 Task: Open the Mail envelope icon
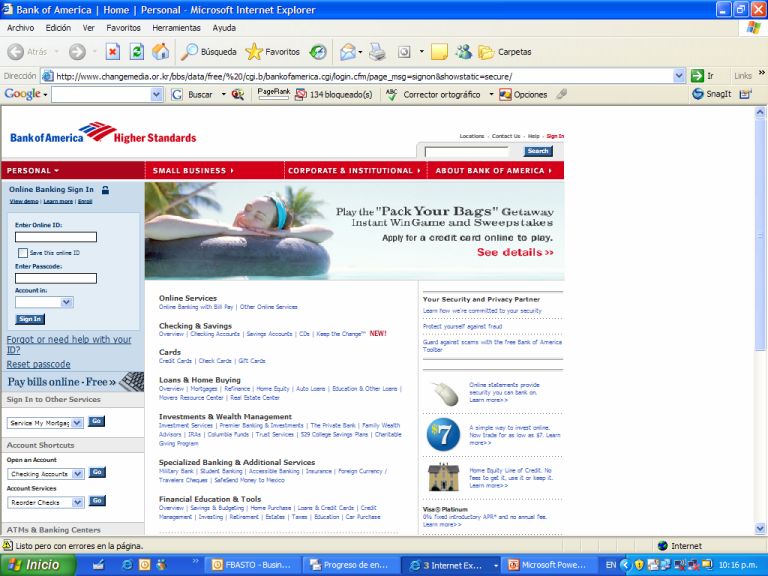tap(347, 51)
